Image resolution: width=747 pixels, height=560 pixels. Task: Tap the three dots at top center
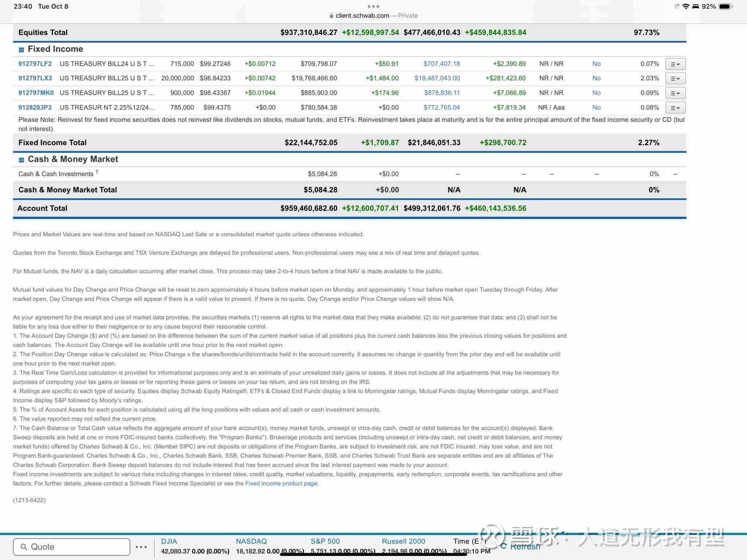pos(373,7)
